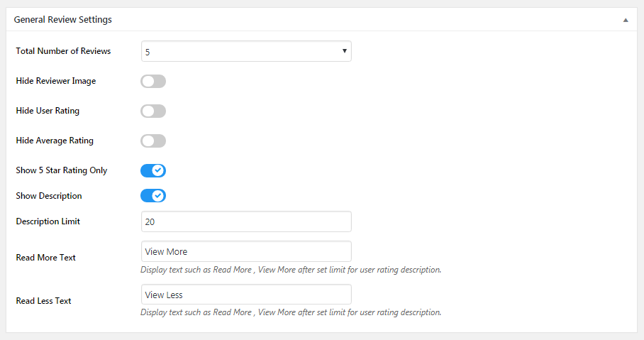Click the Hide Average Rating label
This screenshot has height=340, width=644.
point(55,141)
